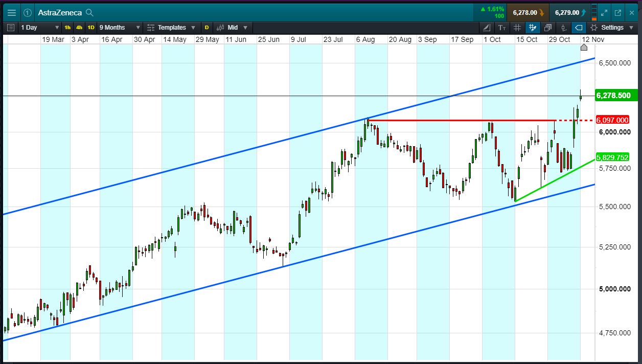Click the green 5,829.752 trendline label

coord(612,157)
